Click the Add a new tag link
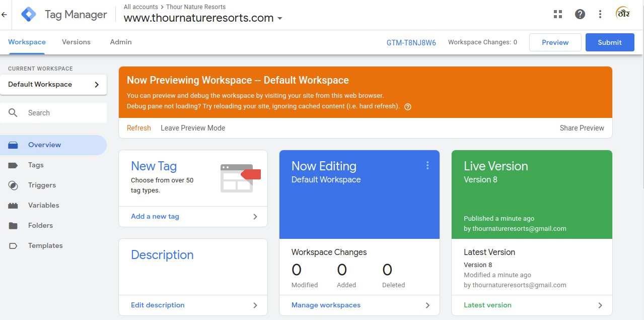Screen dimensions: 644x320 tap(155, 217)
